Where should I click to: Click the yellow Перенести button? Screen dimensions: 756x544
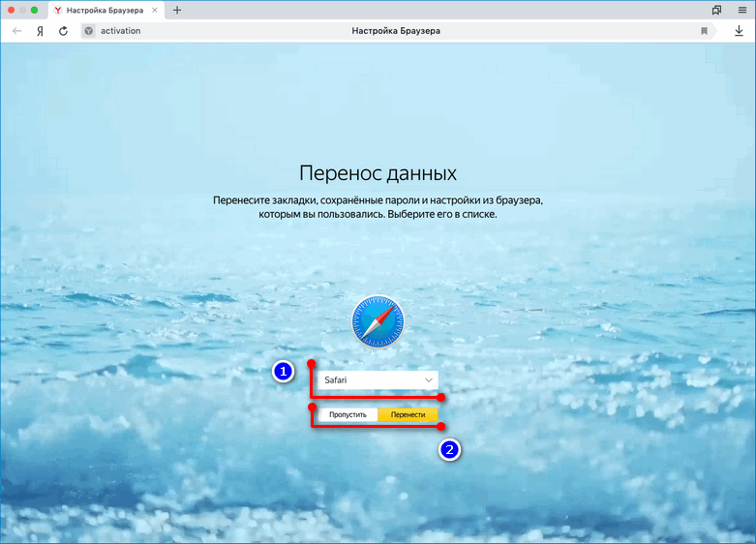coord(408,414)
